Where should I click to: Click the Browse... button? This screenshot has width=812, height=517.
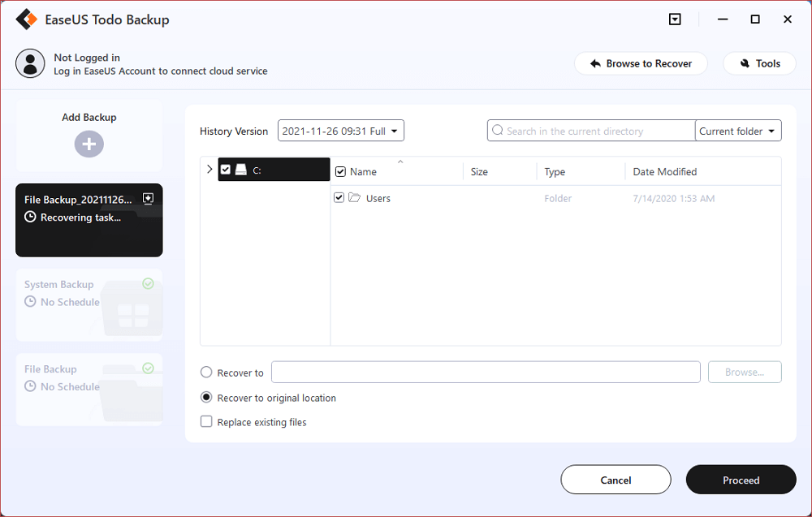(745, 372)
